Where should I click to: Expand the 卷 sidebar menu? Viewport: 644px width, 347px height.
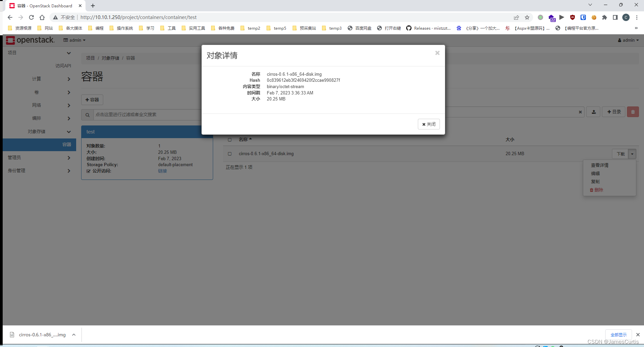(x=39, y=92)
